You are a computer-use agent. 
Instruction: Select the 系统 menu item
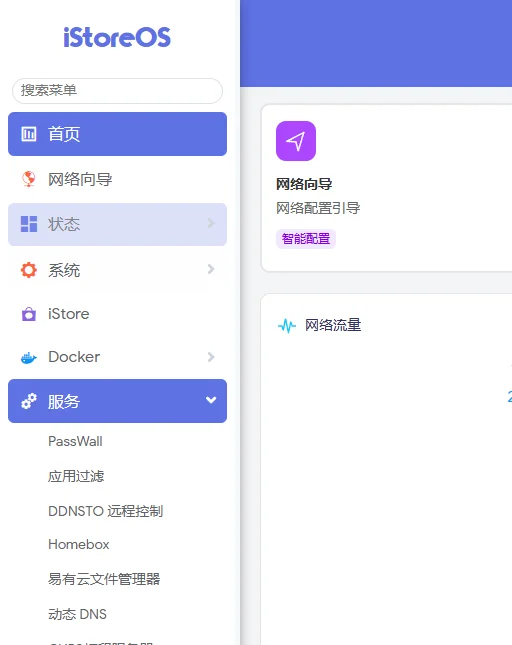click(x=117, y=270)
